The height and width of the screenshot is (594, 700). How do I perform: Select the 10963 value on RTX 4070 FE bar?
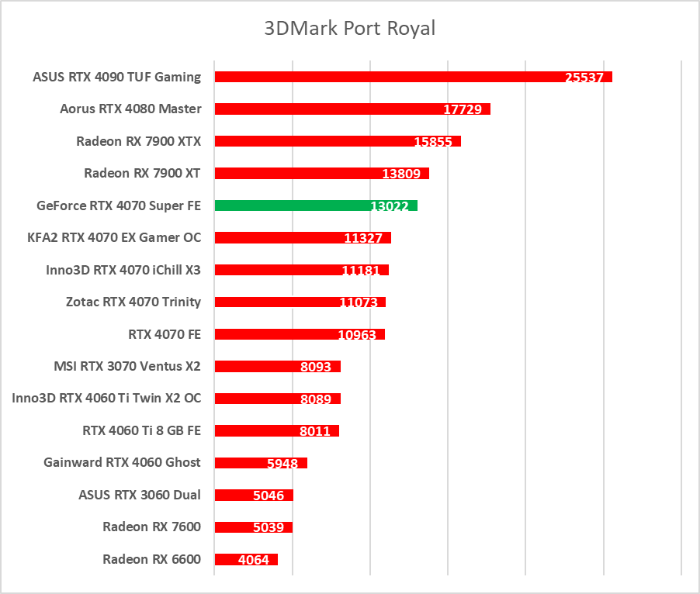(357, 335)
